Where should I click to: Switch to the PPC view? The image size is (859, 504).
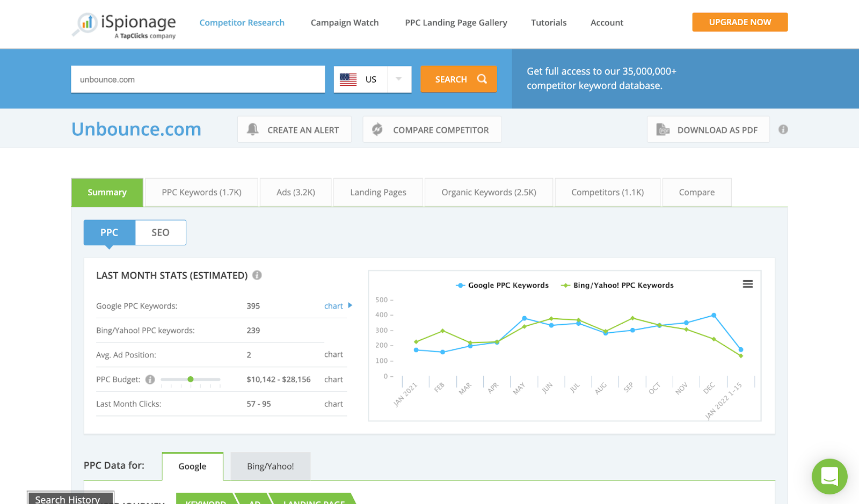click(110, 232)
